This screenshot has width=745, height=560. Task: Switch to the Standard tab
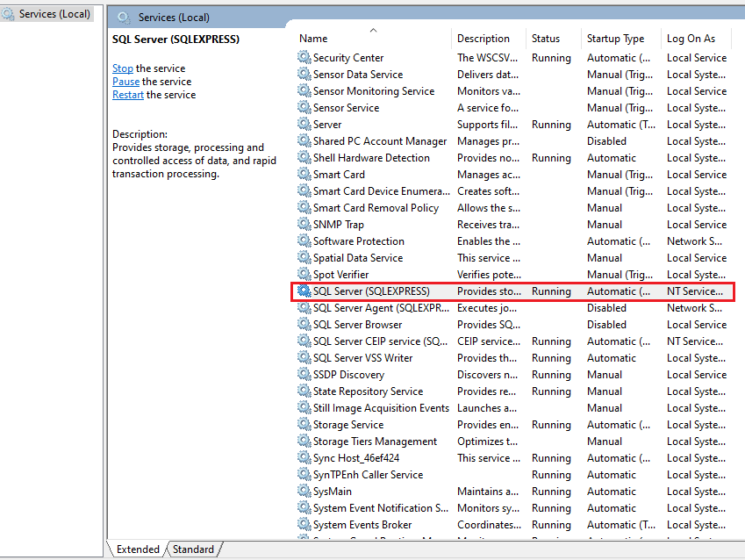coord(192,549)
